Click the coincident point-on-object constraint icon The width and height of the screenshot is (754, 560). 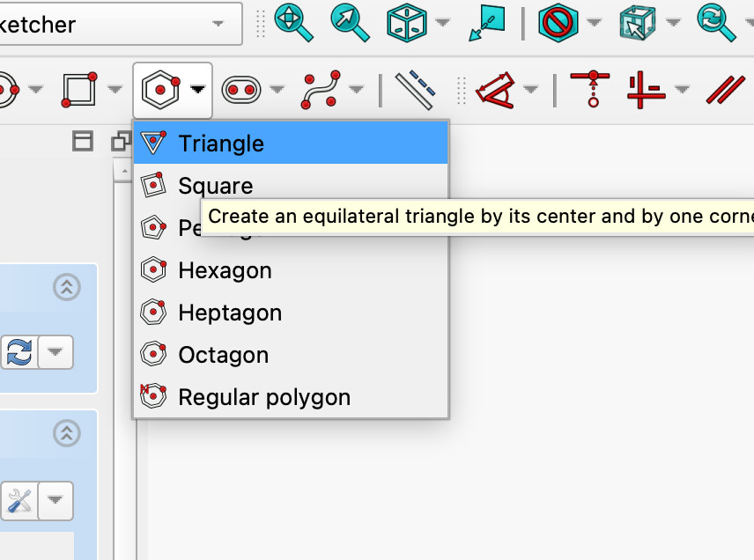click(590, 90)
